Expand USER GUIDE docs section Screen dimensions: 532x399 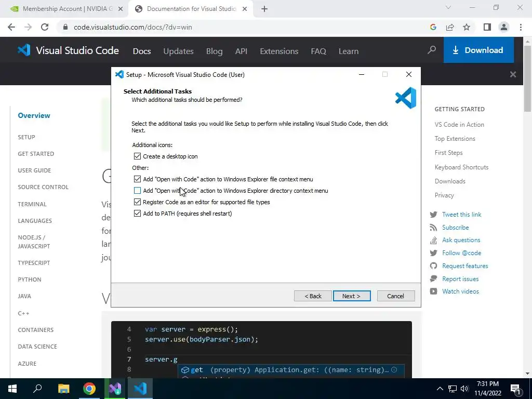tap(34, 170)
